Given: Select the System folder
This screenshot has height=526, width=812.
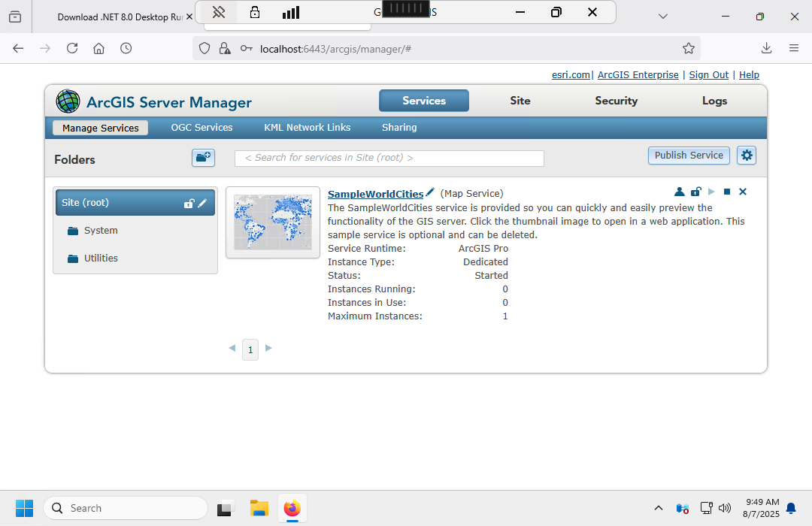Looking at the screenshot, I should click(101, 231).
